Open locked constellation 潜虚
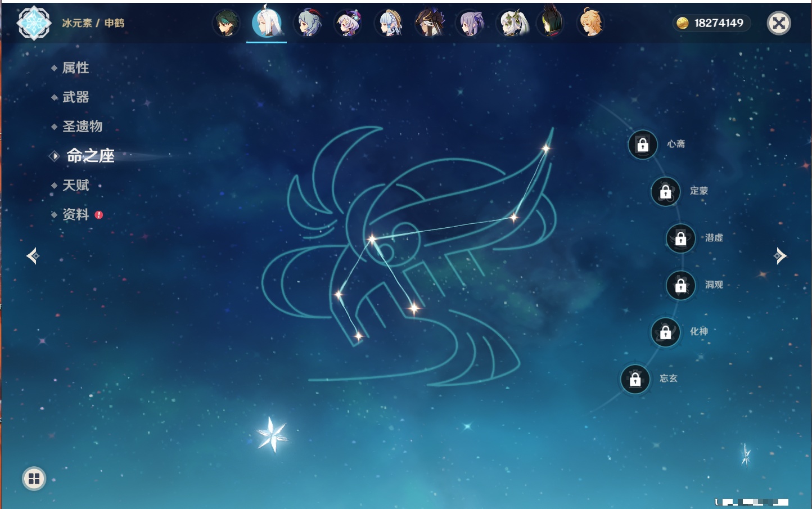Viewport: 812px width, 509px height. (681, 238)
